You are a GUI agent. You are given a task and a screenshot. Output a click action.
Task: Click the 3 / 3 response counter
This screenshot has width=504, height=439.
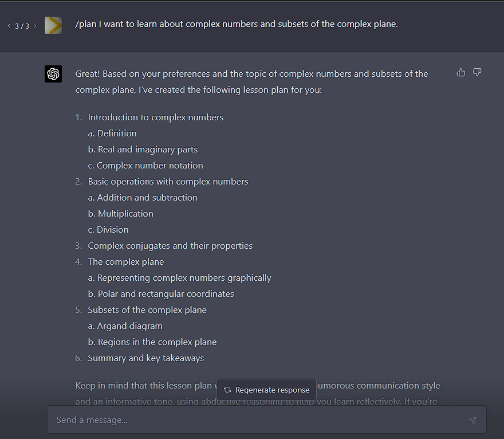(x=22, y=26)
